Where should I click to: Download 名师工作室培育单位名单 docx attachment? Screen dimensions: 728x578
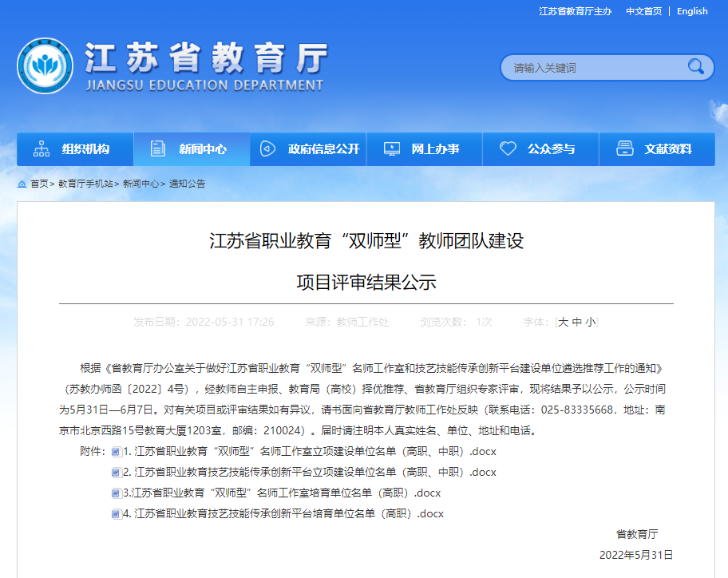point(282,493)
